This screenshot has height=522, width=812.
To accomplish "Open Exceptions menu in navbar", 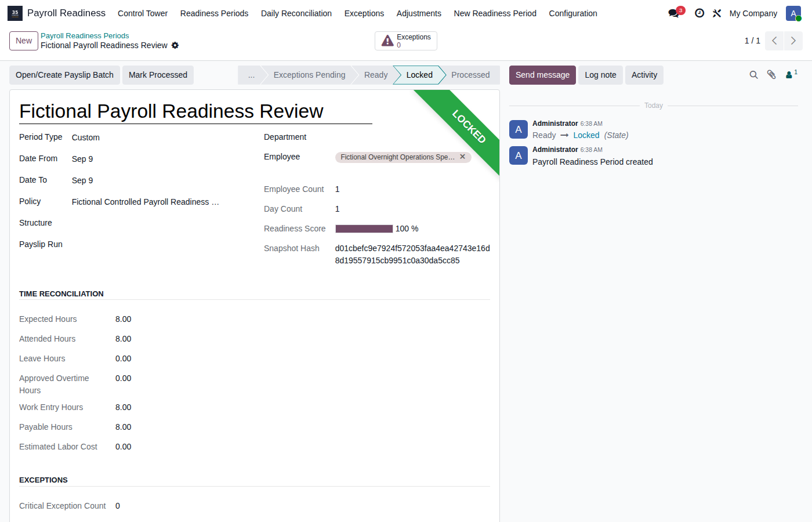I will point(364,13).
